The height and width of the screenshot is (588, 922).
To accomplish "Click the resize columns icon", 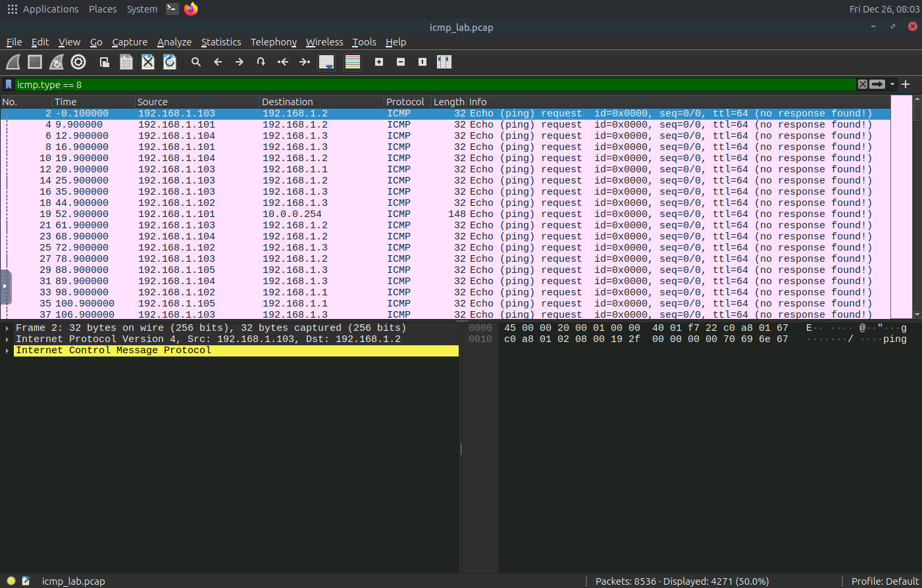I will (x=444, y=62).
